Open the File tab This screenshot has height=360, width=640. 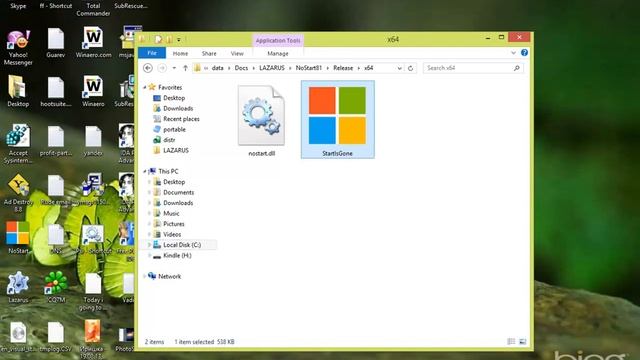[152, 53]
